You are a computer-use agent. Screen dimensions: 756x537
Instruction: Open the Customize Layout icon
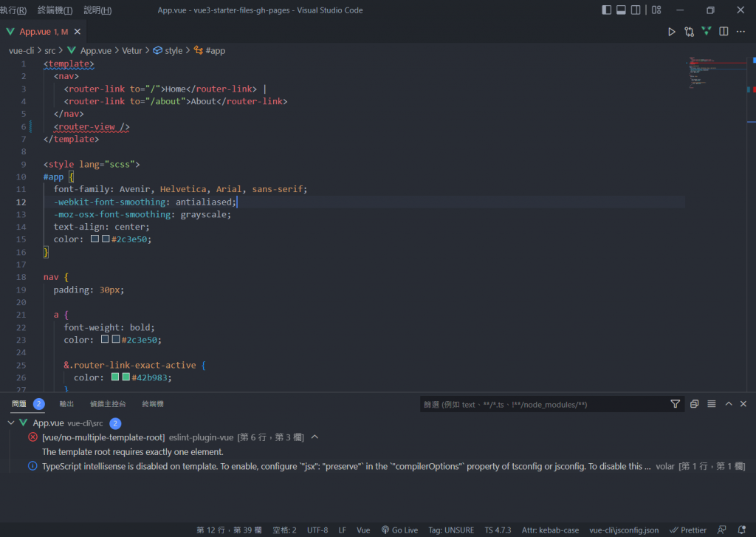(656, 10)
